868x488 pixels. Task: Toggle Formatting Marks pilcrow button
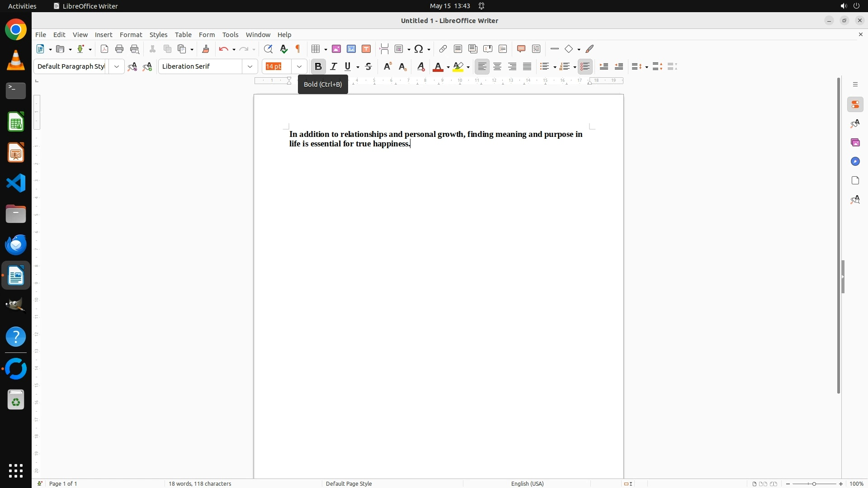pyautogui.click(x=298, y=49)
